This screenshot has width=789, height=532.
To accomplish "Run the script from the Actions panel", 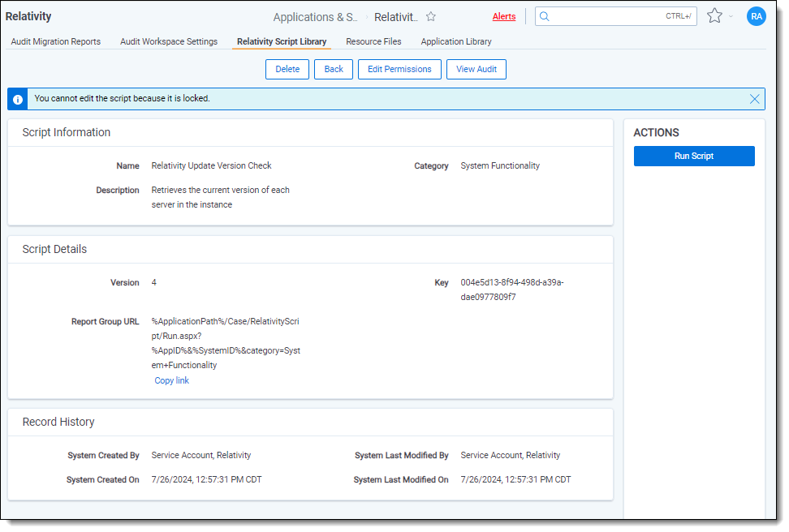I will 693,156.
